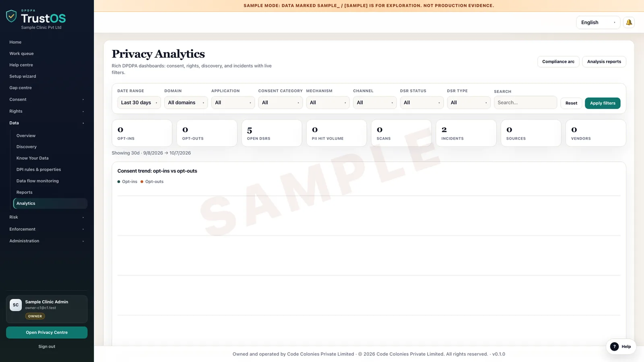Open Help centre in sidebar
Viewport: 644px width, 362px height.
(47, 65)
